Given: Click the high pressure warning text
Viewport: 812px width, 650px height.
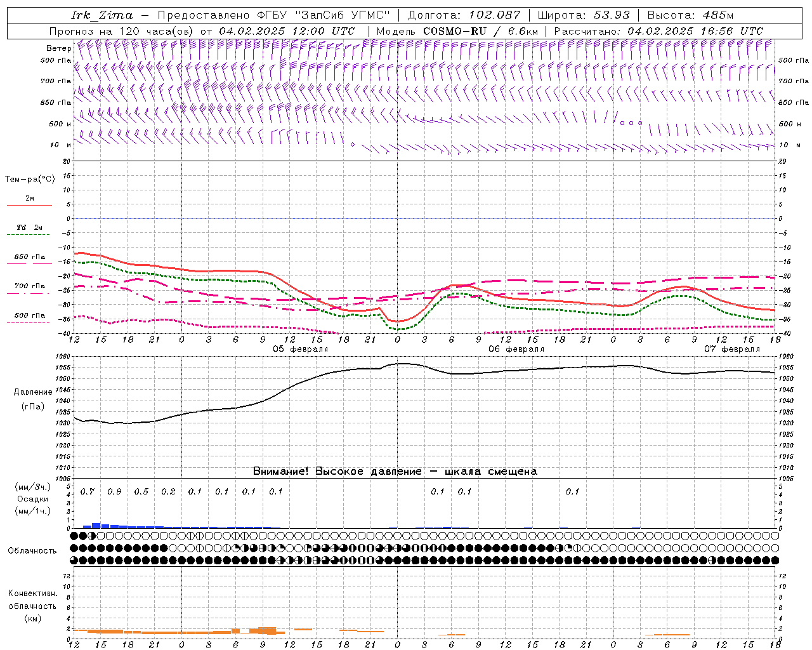Looking at the screenshot, I should coord(395,471).
